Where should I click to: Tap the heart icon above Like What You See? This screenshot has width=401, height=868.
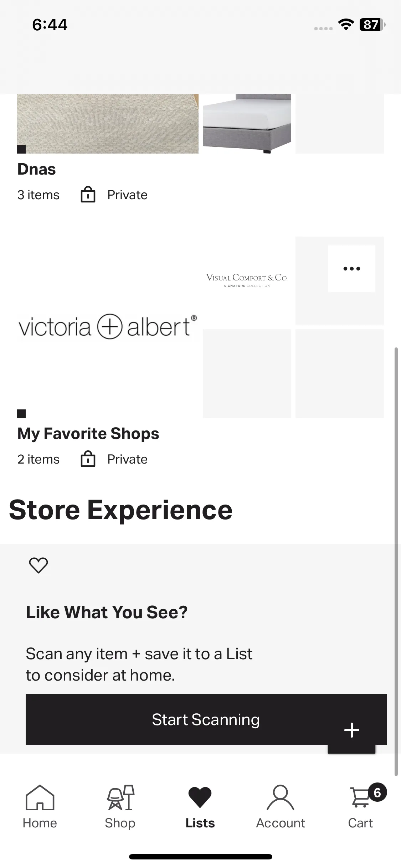pos(38,565)
